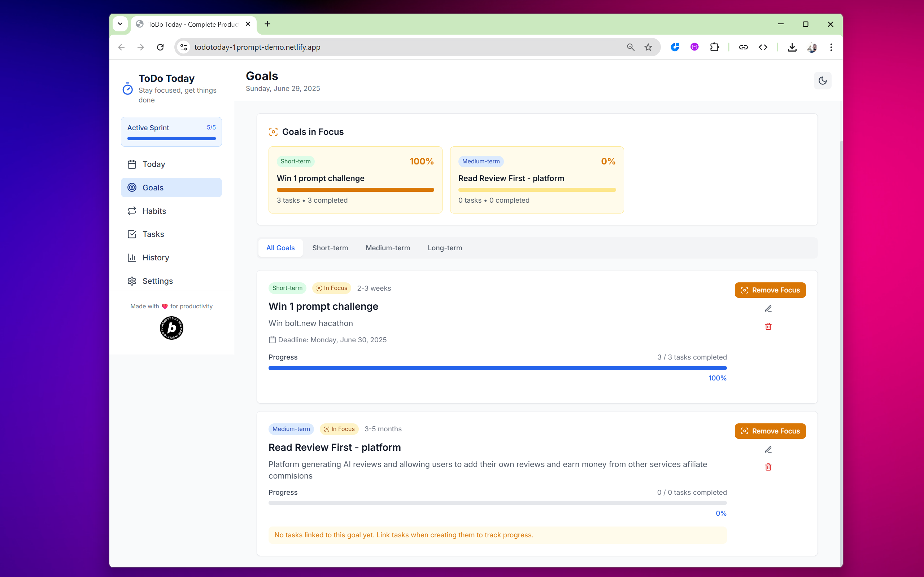Delete Read Review First goal via trash icon
Viewport: 924px width, 577px height.
click(768, 467)
